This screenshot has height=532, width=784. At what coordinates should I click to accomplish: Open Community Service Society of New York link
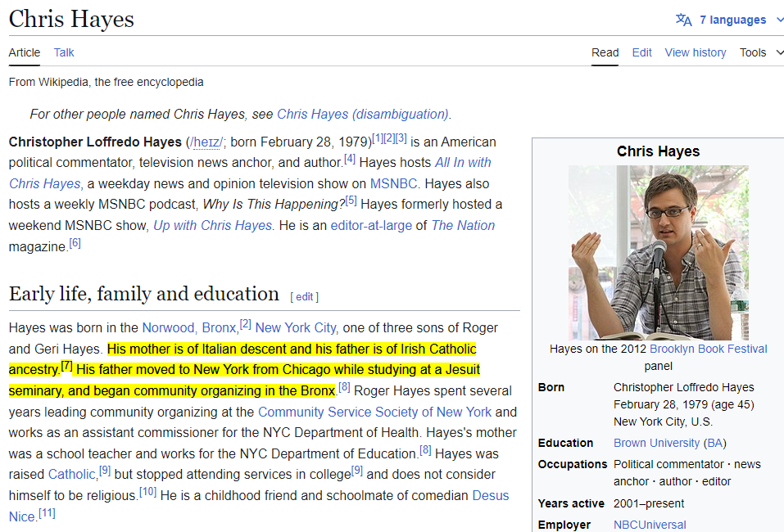[375, 413]
